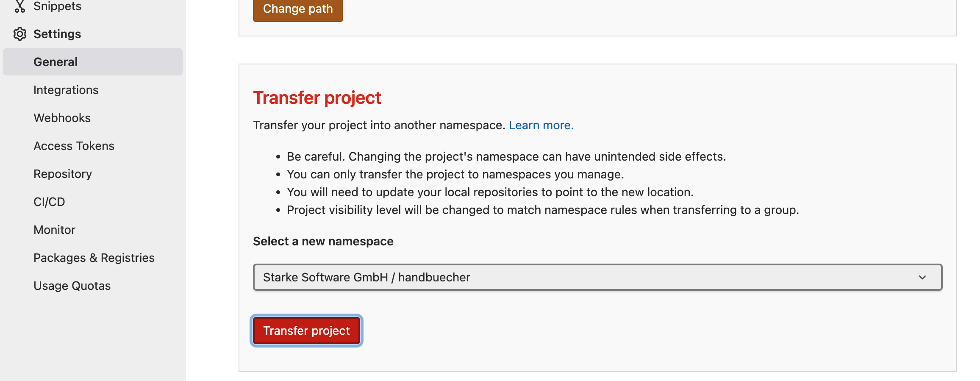Image resolution: width=980 pixels, height=381 pixels.
Task: Click the Select a new namespace label
Action: [323, 241]
